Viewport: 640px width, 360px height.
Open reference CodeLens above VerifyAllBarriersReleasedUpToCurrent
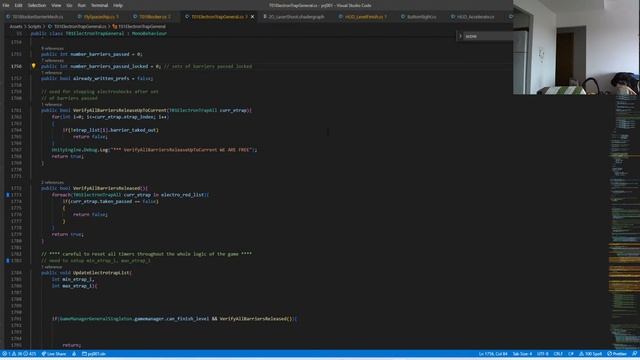tap(51, 104)
